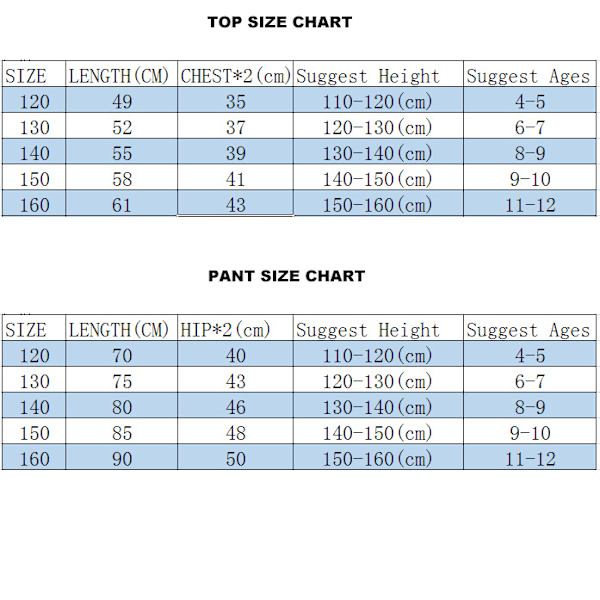Select pant length value 85
The image size is (600, 600).
(x=122, y=431)
